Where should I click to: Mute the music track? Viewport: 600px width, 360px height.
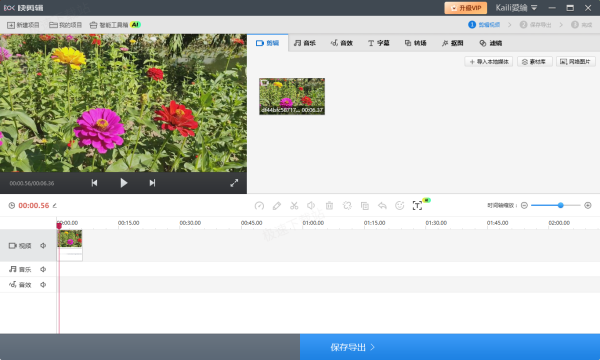point(43,269)
